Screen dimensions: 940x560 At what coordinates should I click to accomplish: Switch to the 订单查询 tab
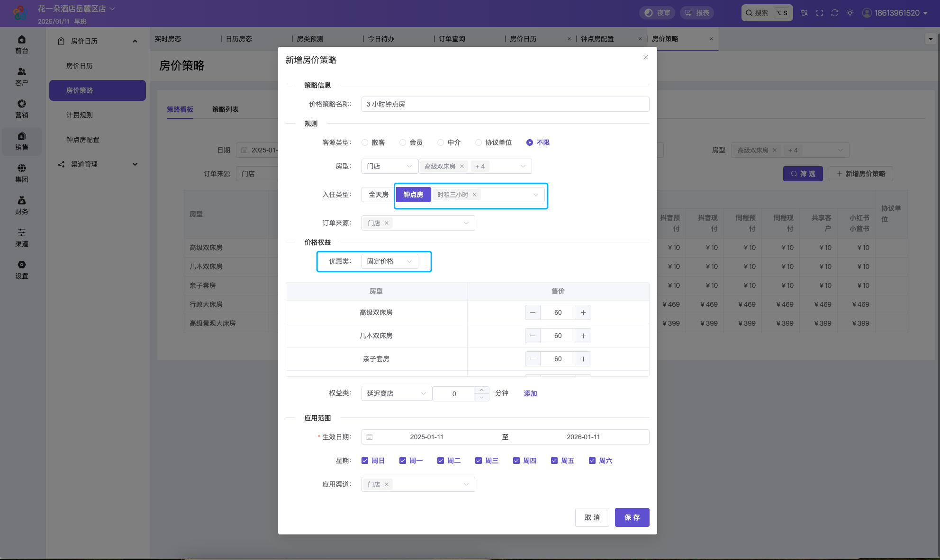click(452, 39)
